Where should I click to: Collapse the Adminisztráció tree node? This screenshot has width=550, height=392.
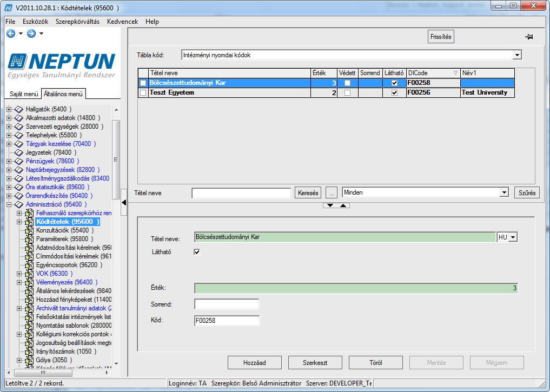click(9, 204)
